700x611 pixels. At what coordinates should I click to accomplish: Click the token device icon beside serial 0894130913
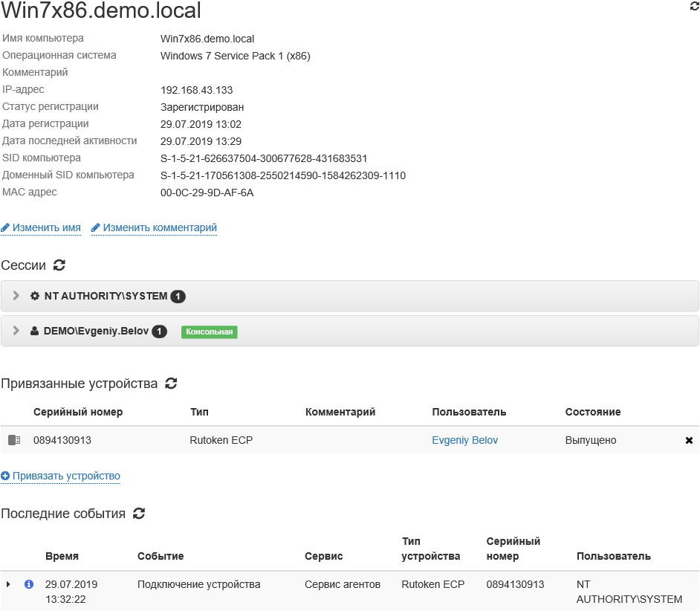coord(14,440)
